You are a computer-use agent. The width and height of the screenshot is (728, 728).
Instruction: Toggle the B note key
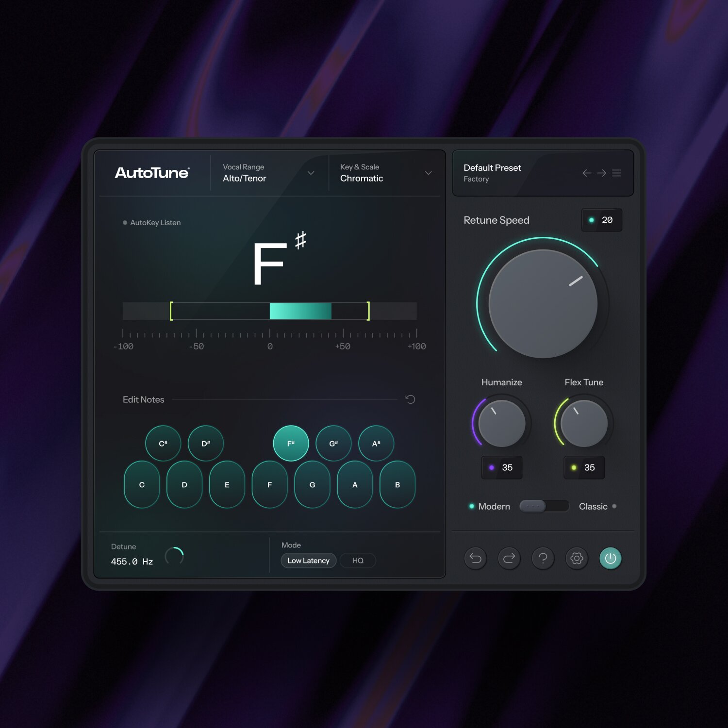(x=397, y=484)
